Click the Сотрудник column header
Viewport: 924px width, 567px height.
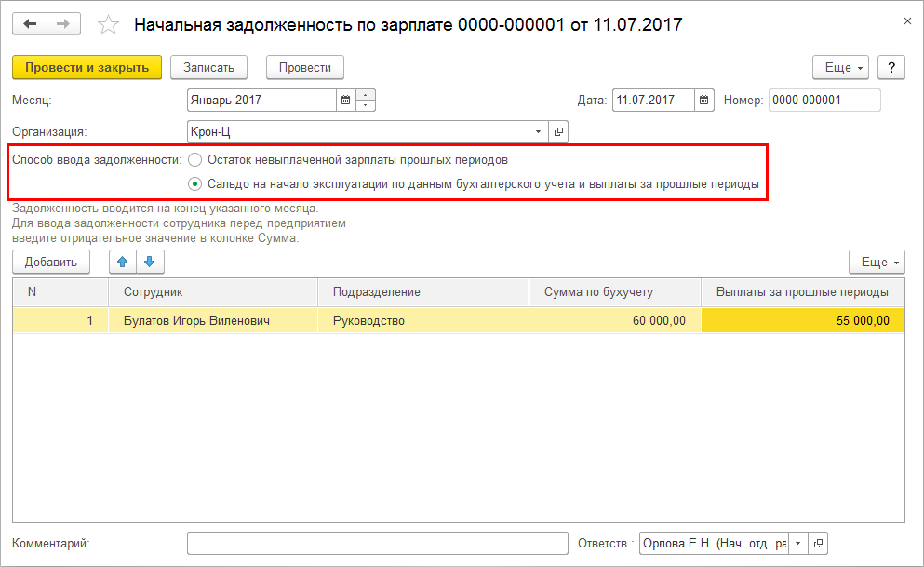tap(213, 291)
